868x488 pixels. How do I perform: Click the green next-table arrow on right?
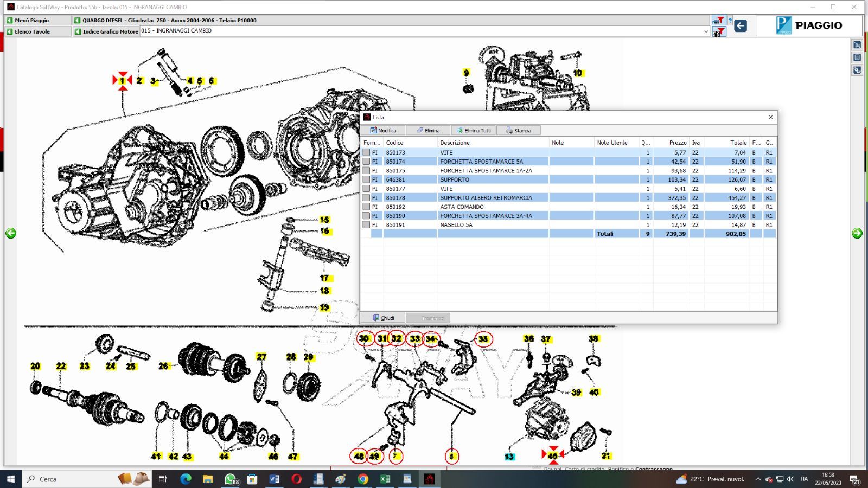pyautogui.click(x=857, y=233)
